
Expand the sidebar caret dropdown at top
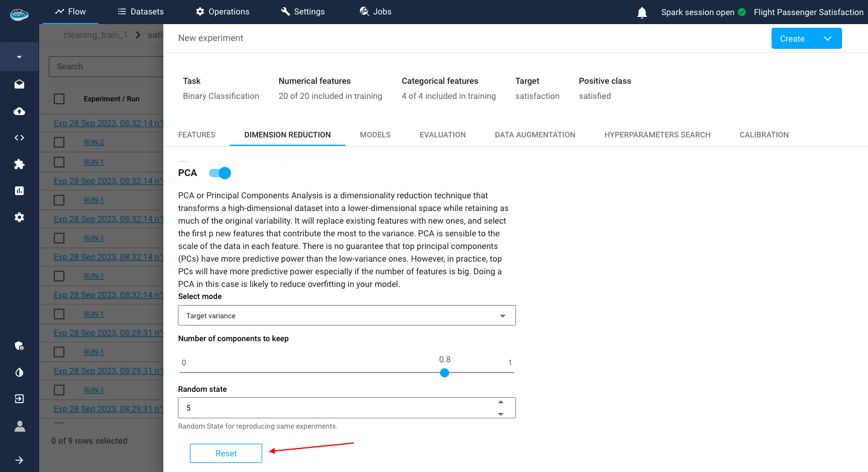pyautogui.click(x=19, y=57)
